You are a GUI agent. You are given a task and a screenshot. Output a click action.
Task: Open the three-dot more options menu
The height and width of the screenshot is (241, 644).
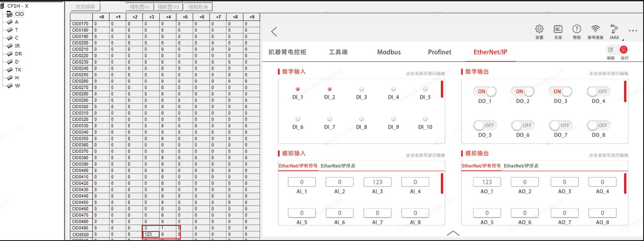633,31
